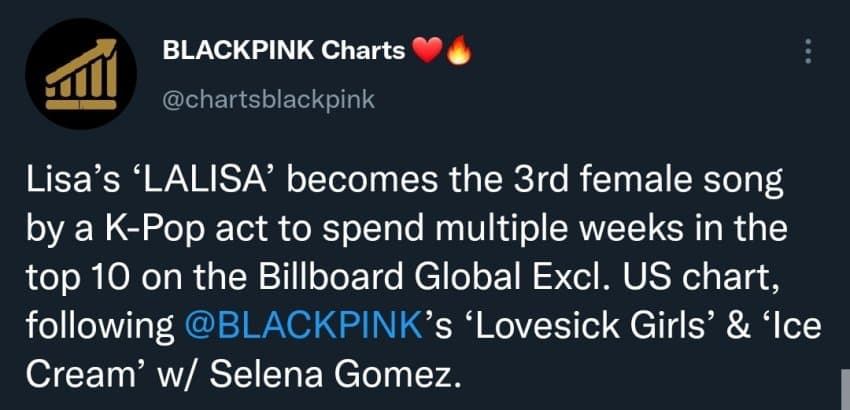Click the gold bar chart arrow logo
This screenshot has width=850, height=410.
pos(81,74)
